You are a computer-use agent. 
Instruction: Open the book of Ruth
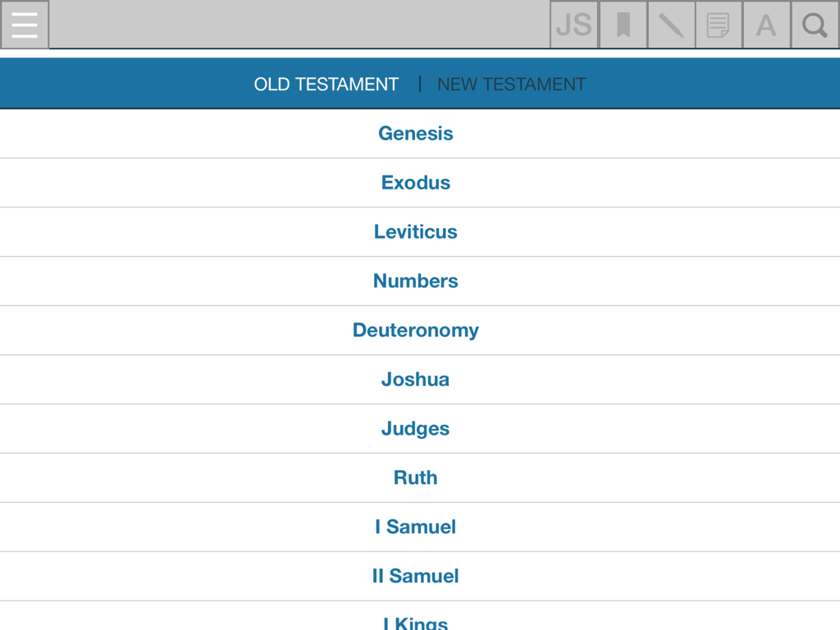click(x=416, y=477)
